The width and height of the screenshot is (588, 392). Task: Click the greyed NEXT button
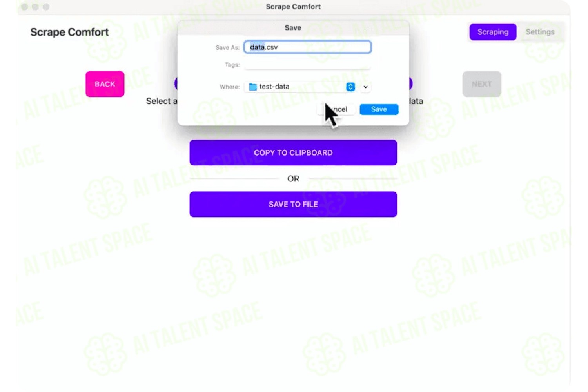pos(482,84)
